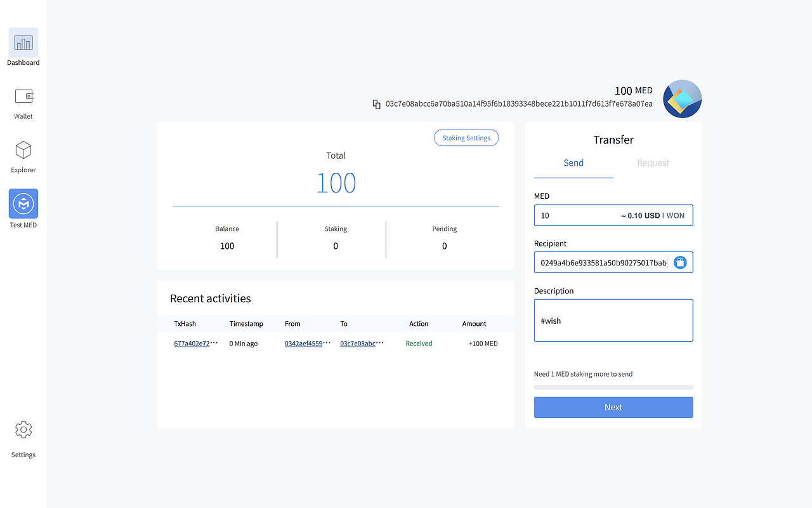Open the To address 03c7e08abc link
Image resolution: width=812 pixels, height=508 pixels.
click(358, 344)
